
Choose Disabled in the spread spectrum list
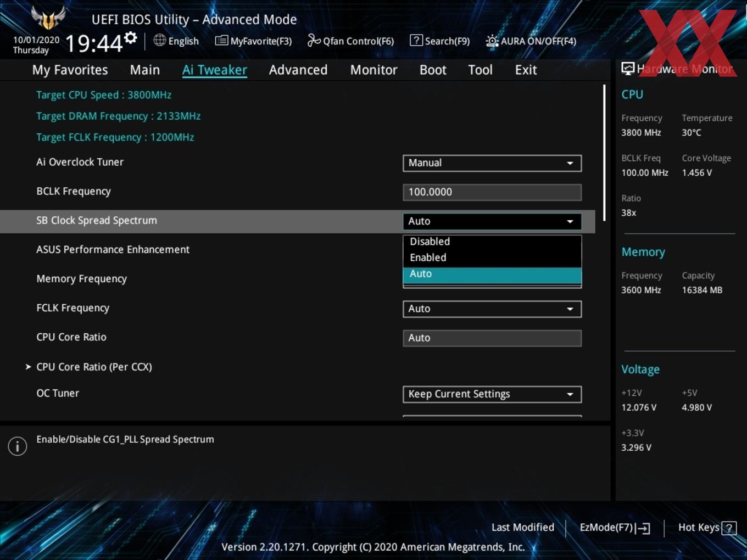pos(492,242)
